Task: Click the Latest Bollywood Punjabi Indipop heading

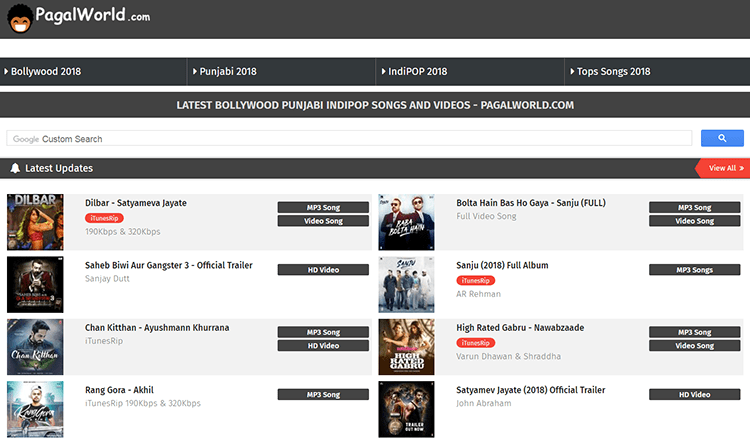Action: (375, 105)
